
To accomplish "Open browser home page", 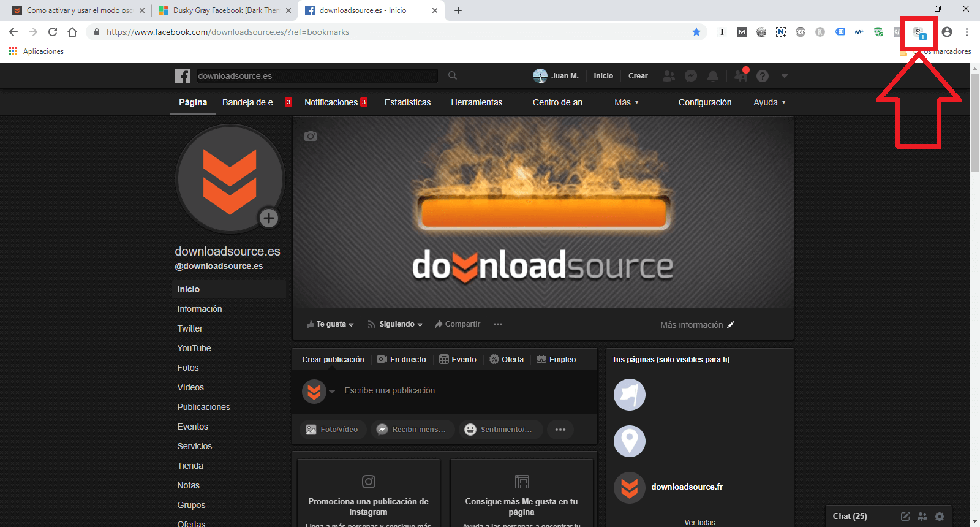I will [72, 32].
